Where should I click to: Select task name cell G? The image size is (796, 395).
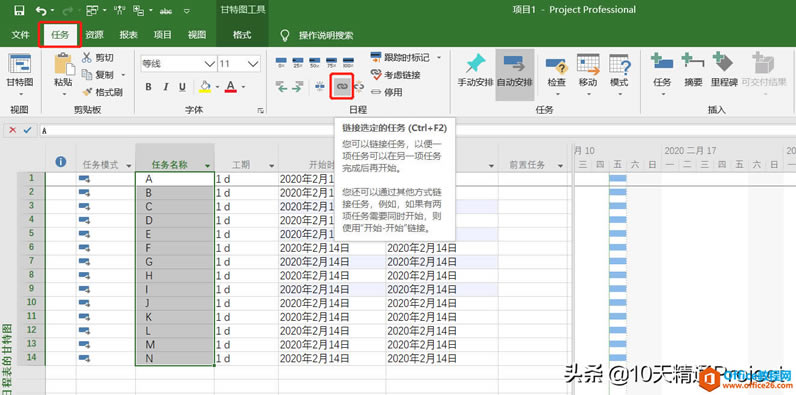(x=175, y=262)
